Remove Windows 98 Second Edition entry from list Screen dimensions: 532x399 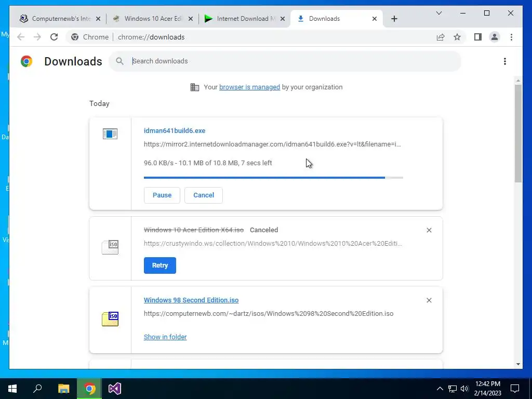(x=429, y=300)
